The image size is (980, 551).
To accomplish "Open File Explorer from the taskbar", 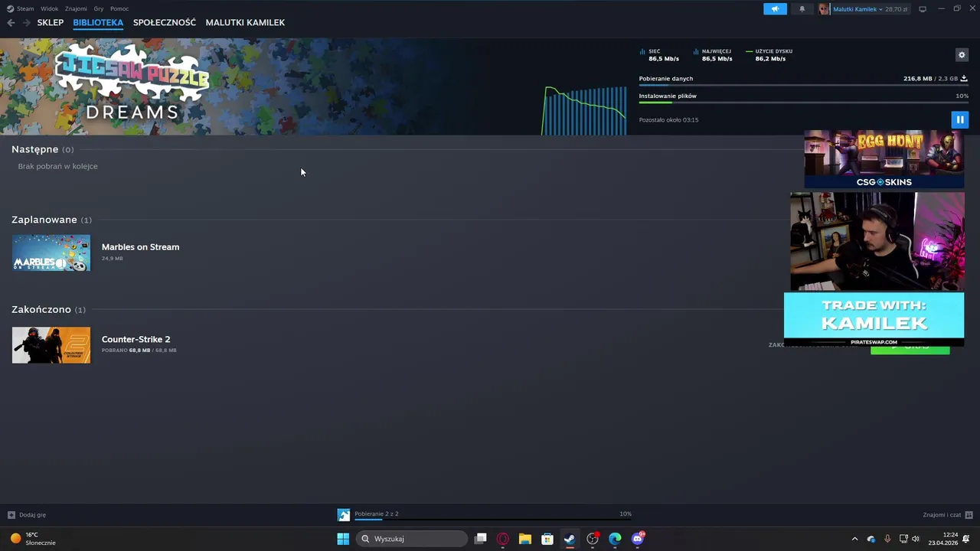I will (525, 539).
